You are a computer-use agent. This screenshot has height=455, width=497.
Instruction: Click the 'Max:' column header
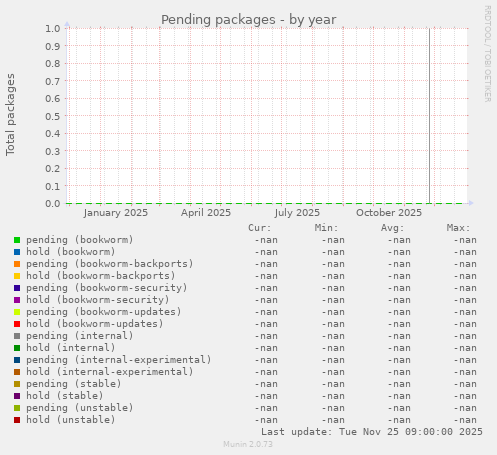point(458,228)
